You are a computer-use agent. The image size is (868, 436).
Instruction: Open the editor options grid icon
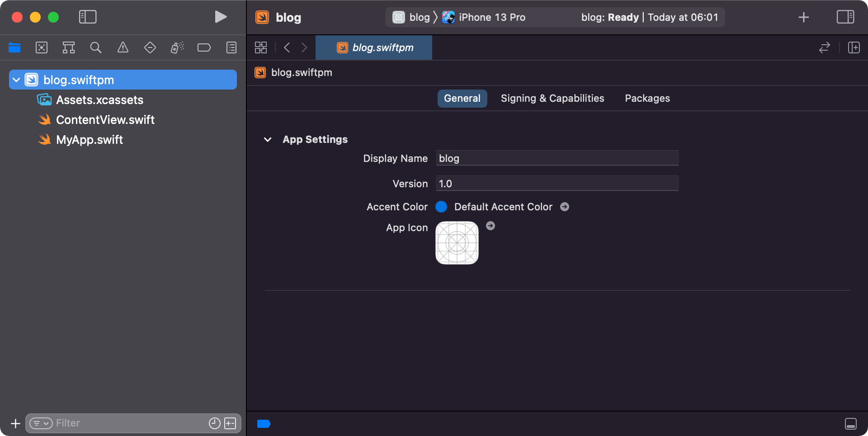[260, 47]
